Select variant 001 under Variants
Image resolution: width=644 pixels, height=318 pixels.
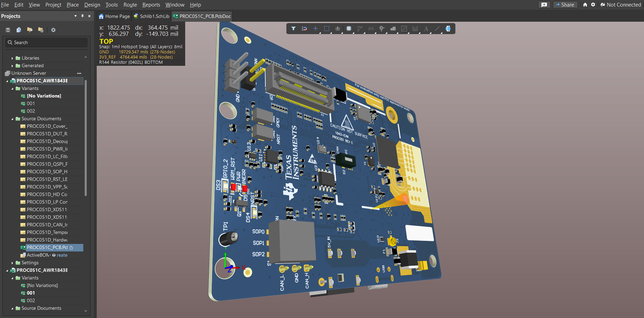pos(30,103)
